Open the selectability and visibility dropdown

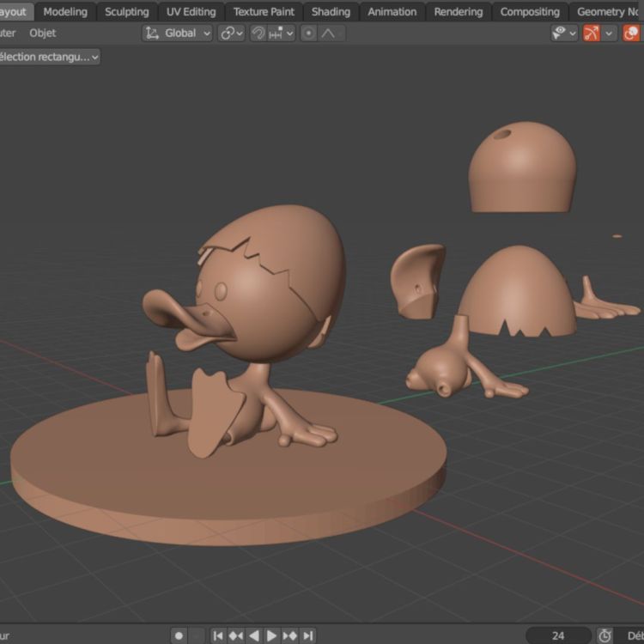(564, 33)
